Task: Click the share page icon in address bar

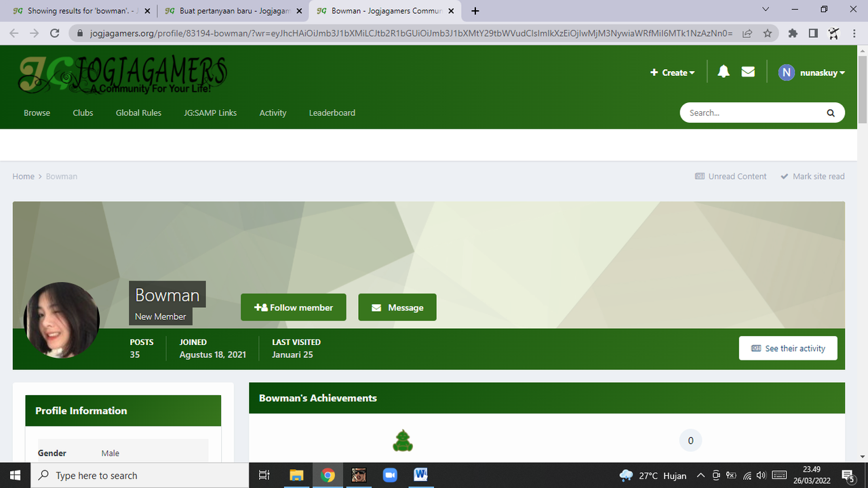Action: [747, 33]
